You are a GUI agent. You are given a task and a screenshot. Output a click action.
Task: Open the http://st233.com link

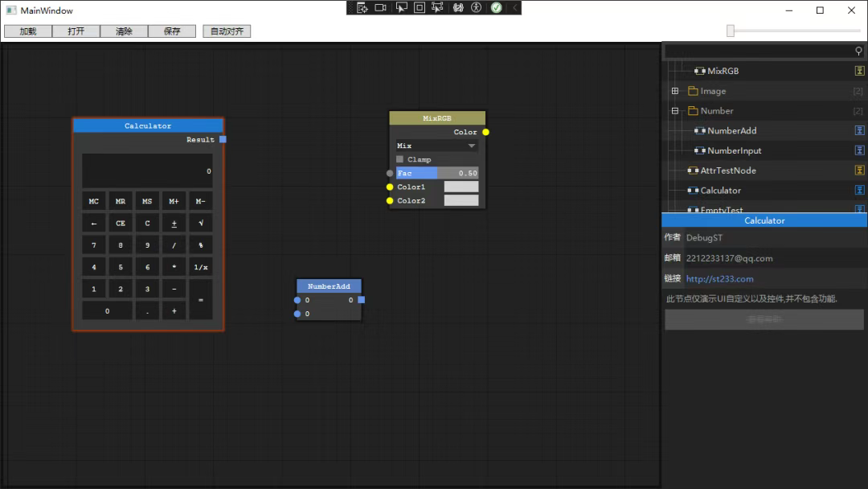(x=719, y=279)
